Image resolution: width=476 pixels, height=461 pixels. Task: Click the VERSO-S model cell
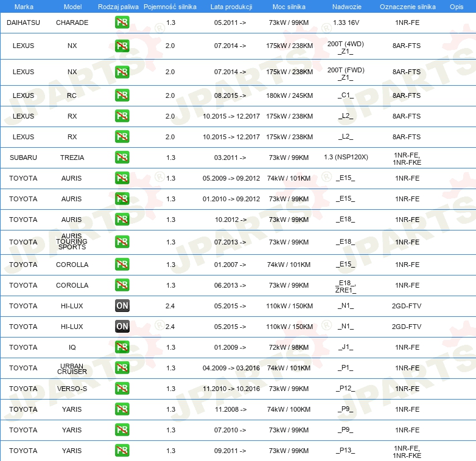pyautogui.click(x=72, y=389)
